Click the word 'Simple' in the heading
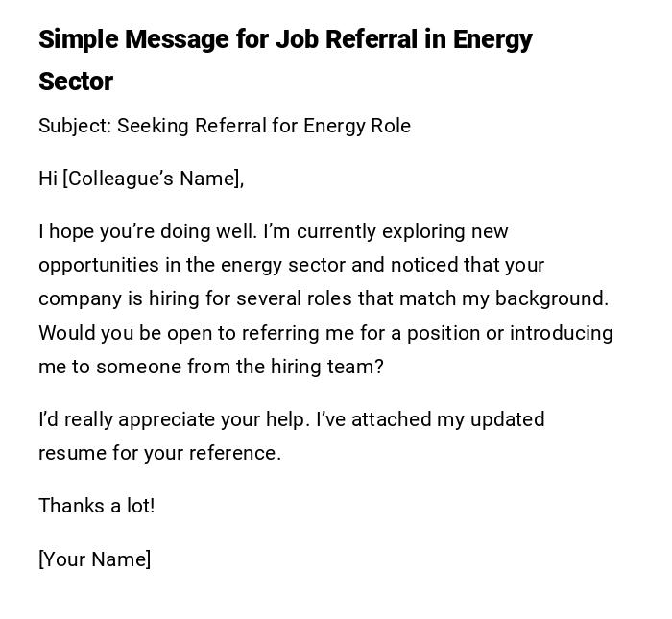 [79, 40]
